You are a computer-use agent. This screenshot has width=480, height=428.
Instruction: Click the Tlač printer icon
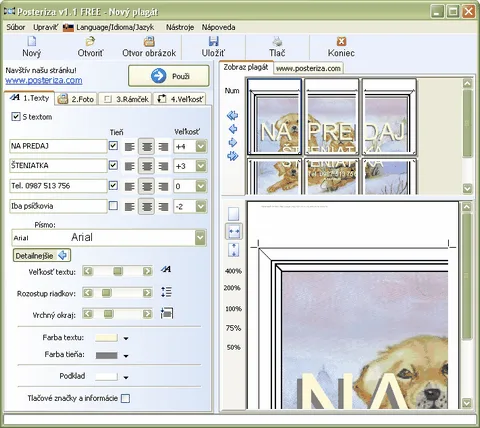(277, 41)
